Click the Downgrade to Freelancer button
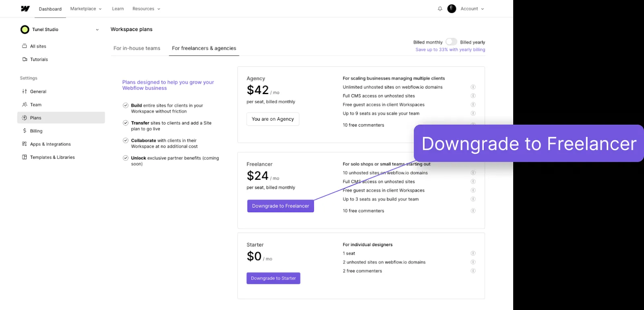The width and height of the screenshot is (644, 310). coord(281,206)
